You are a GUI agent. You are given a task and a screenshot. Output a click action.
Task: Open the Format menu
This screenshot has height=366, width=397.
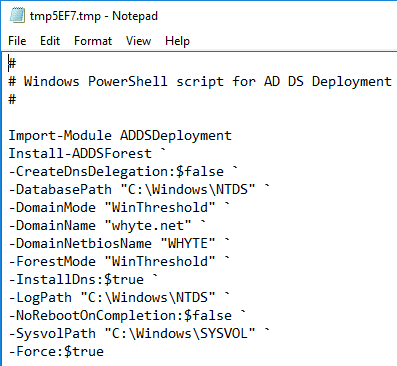tap(93, 41)
